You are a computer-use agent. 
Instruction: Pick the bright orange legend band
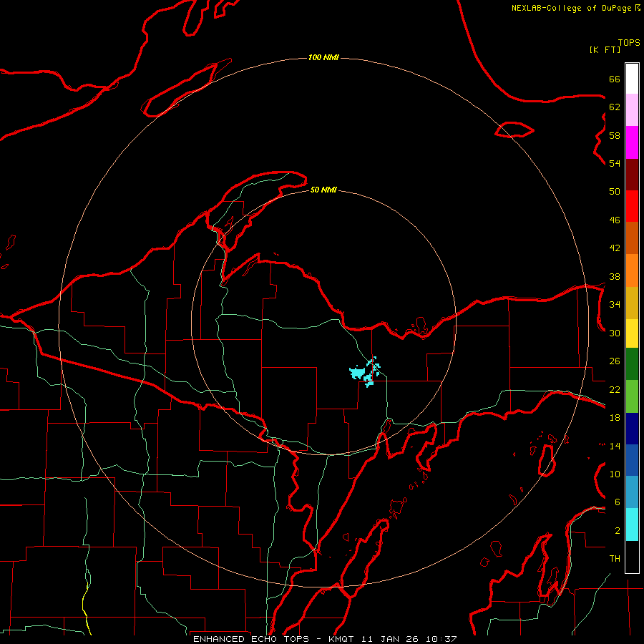pyautogui.click(x=632, y=270)
